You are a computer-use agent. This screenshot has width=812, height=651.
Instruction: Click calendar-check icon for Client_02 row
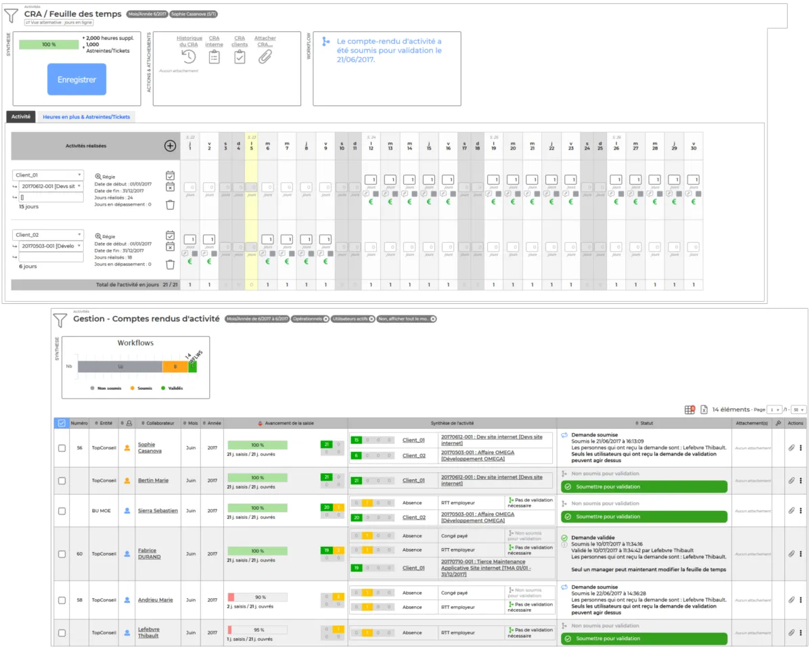coord(171,235)
